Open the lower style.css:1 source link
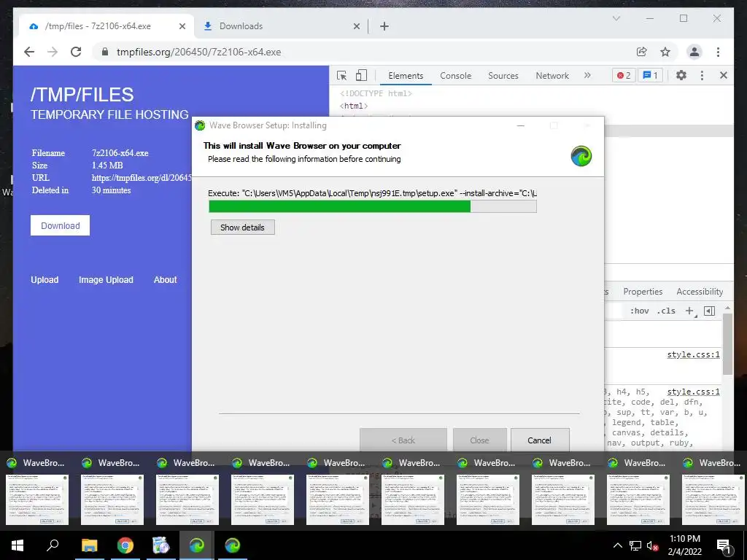Screen dimensions: 747x560 coord(693,392)
